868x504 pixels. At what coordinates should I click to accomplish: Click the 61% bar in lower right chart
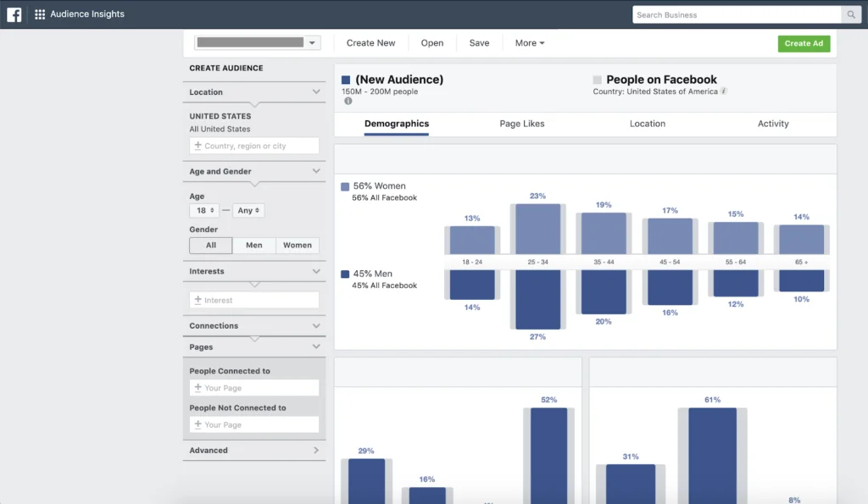(712, 456)
